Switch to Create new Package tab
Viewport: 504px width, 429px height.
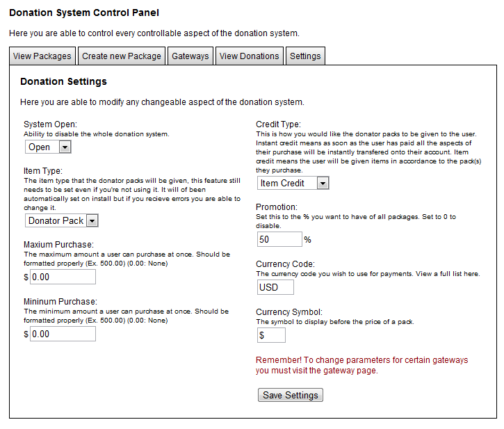[x=122, y=56]
